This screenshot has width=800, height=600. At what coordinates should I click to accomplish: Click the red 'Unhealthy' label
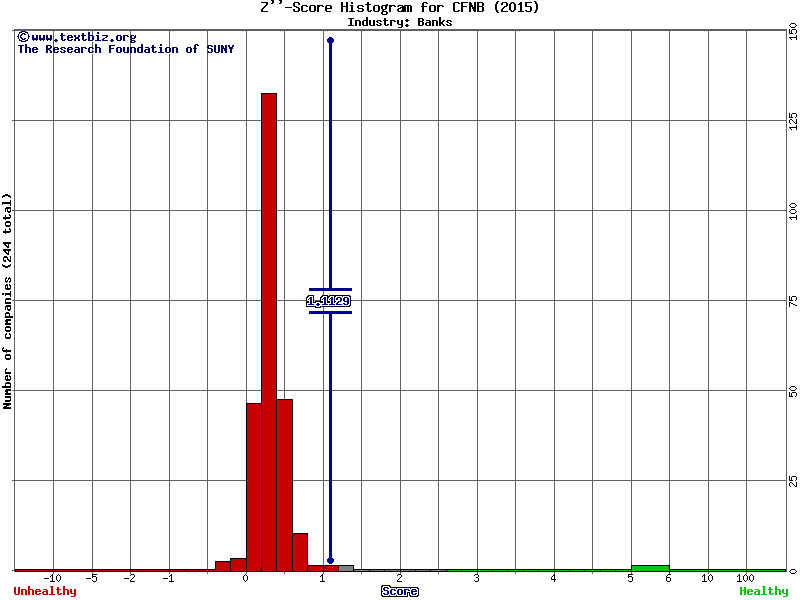[x=45, y=591]
